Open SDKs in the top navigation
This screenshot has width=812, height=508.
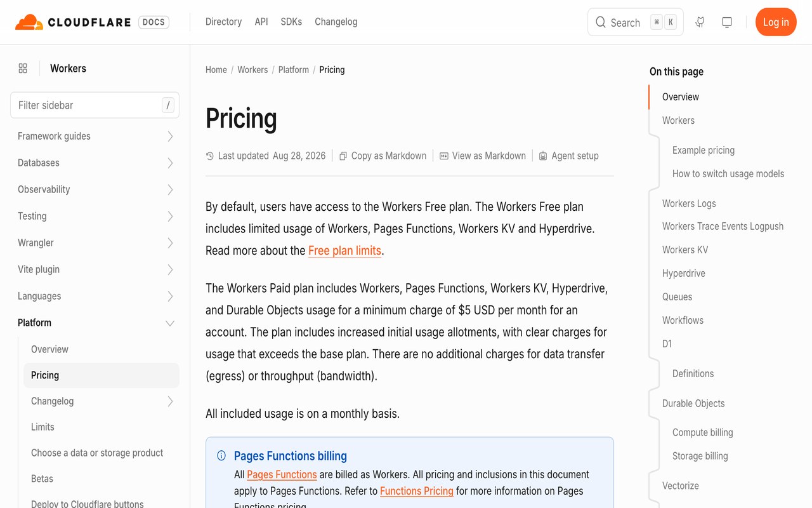291,22
